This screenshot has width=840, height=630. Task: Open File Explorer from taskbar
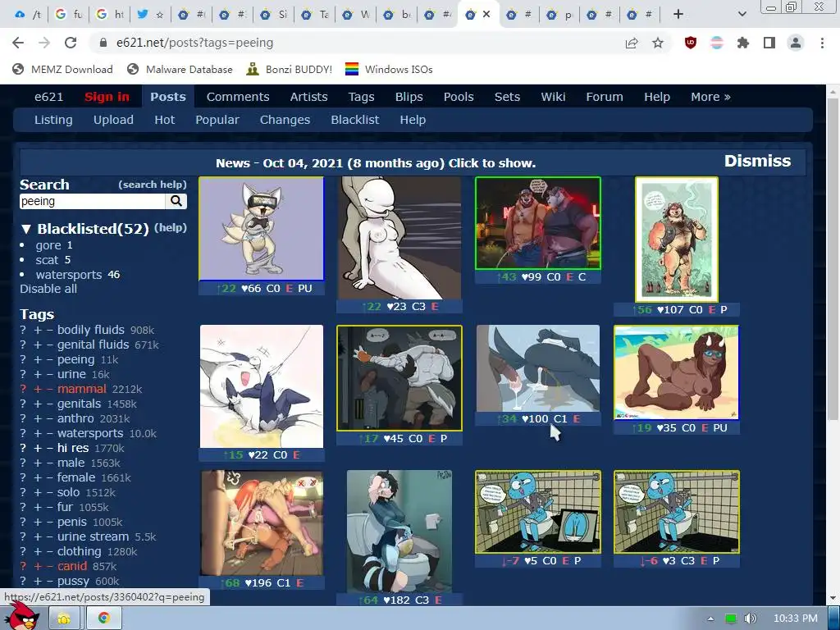(65, 619)
